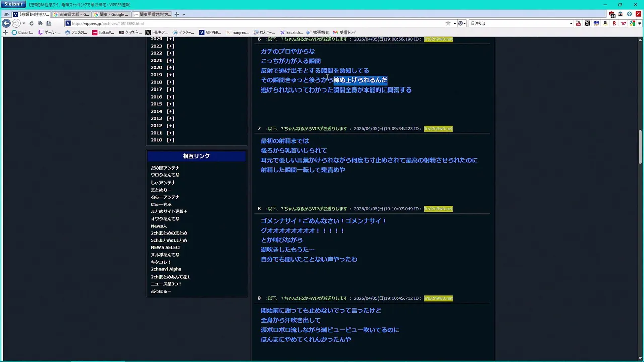Open the ワロタあんてな link
This screenshot has height=362, width=644.
pyautogui.click(x=165, y=175)
